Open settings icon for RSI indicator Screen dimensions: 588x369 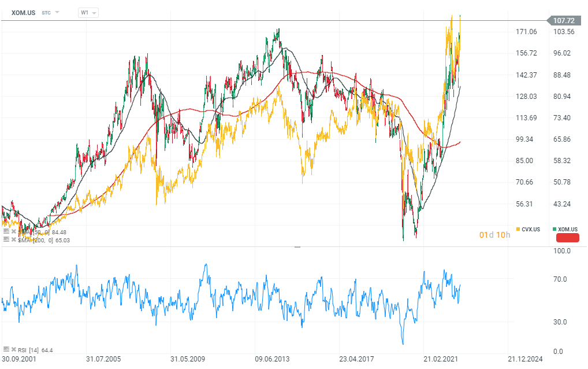(x=6, y=349)
